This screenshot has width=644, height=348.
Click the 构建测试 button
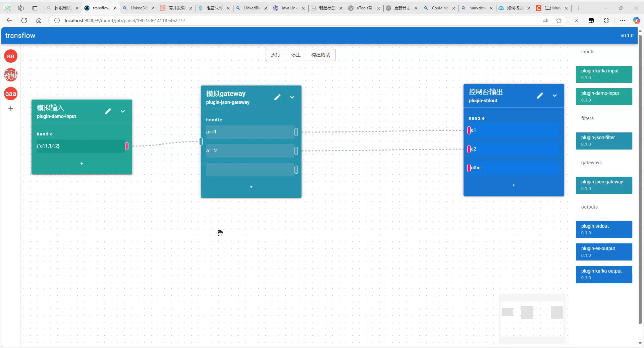point(321,55)
